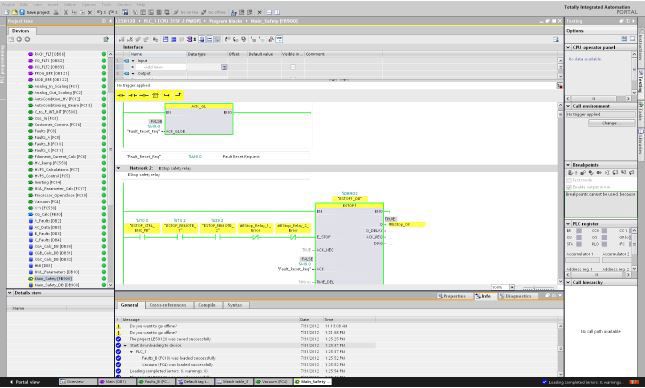Insert the output coil from favorites bar
The height and width of the screenshot is (388, 645).
[144, 95]
